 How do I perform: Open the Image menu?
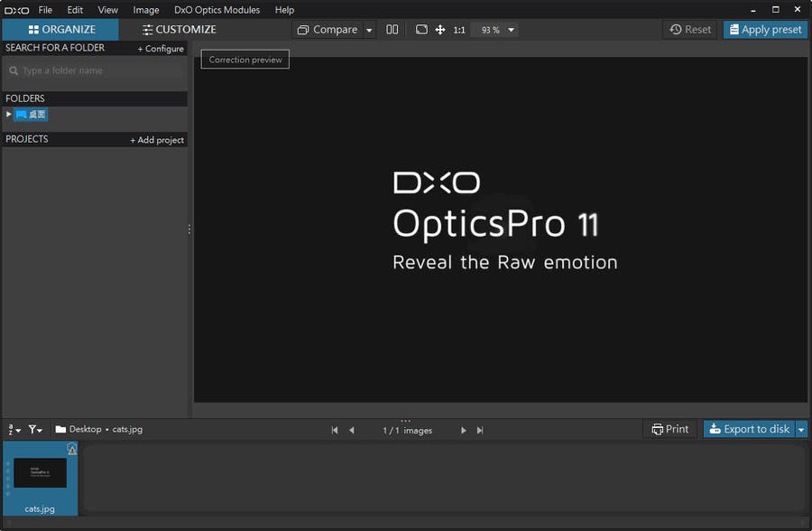point(145,10)
